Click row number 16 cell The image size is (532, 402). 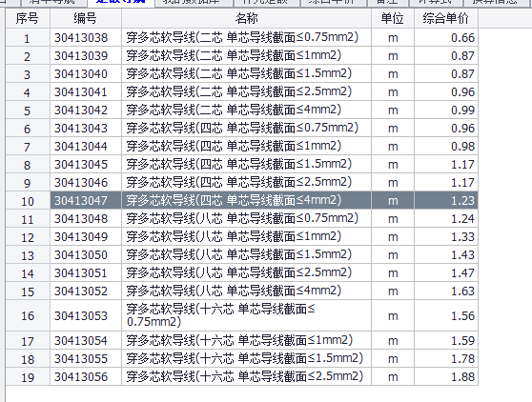pos(28,316)
